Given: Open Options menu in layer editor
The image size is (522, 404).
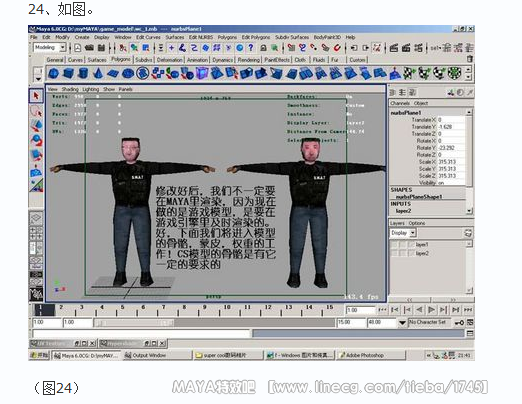Looking at the screenshot, I should pos(417,223).
